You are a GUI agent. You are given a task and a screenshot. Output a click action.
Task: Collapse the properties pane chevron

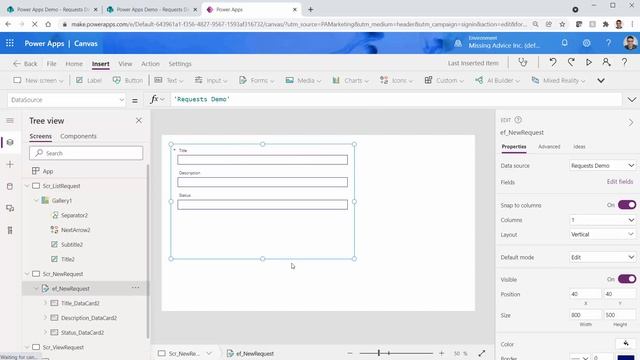pyautogui.click(x=631, y=122)
